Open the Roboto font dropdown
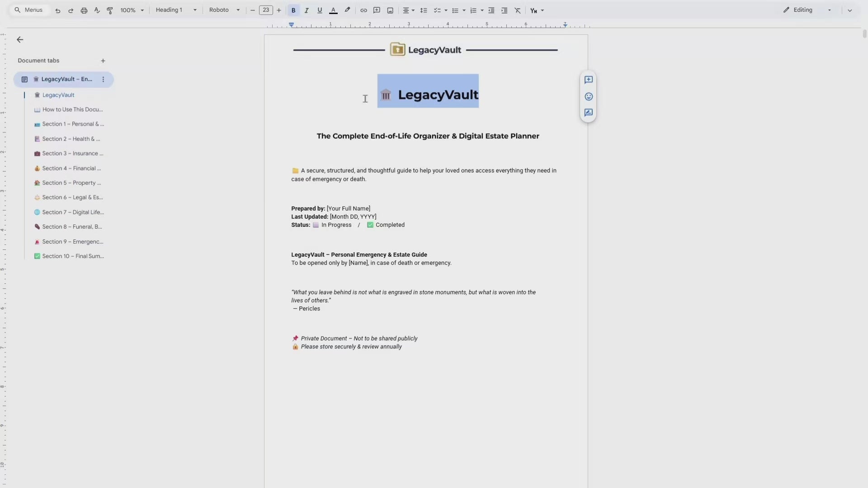This screenshot has width=868, height=488. tap(224, 10)
